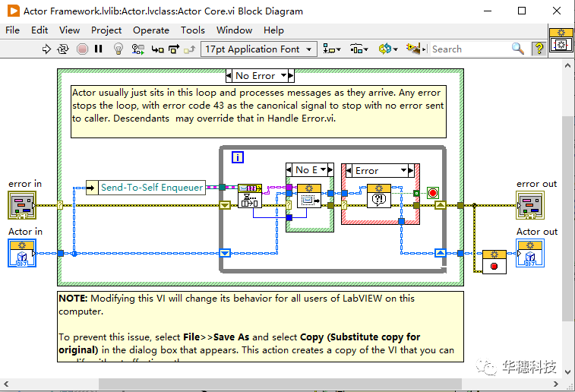The height and width of the screenshot is (392, 575).
Task: Click Run Continuously button
Action: pyautogui.click(x=63, y=49)
